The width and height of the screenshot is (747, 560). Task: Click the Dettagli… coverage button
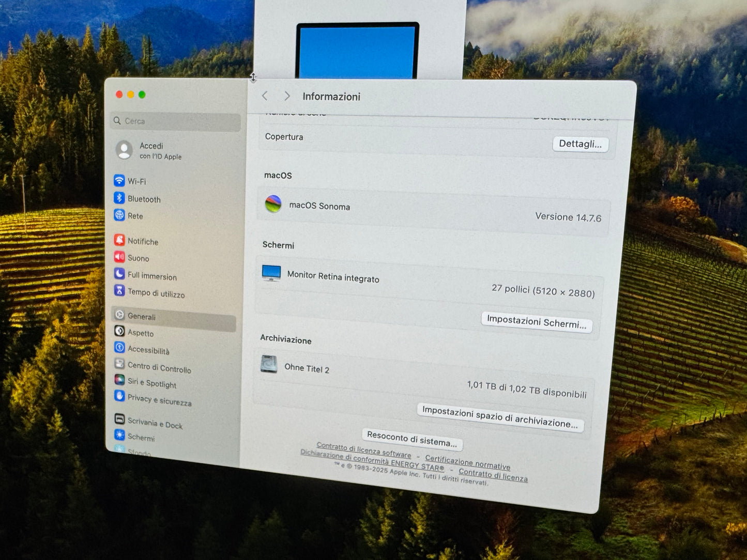click(580, 144)
